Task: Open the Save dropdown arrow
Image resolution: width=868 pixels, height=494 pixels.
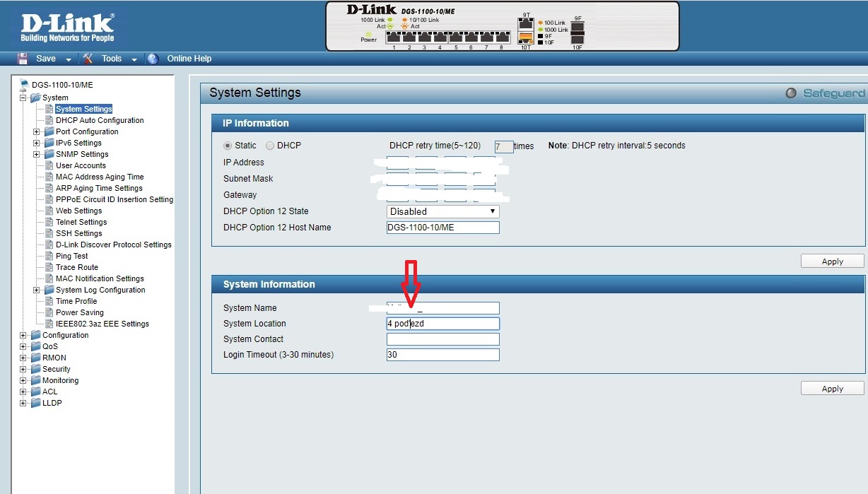Action: 69,59
